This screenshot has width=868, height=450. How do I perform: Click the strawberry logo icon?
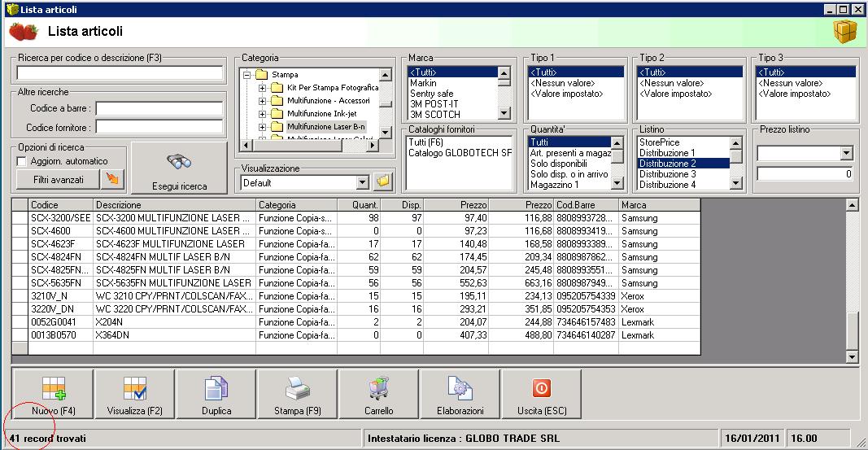[24, 32]
